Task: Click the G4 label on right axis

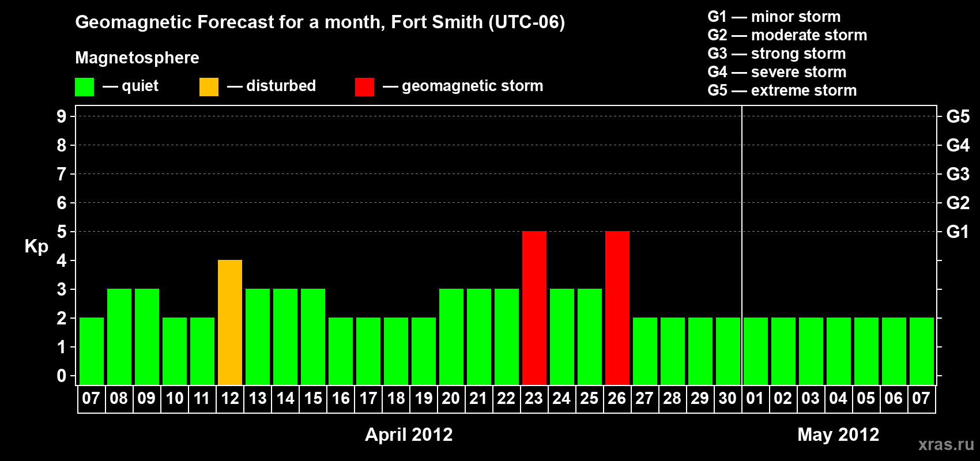Action: pyautogui.click(x=958, y=145)
